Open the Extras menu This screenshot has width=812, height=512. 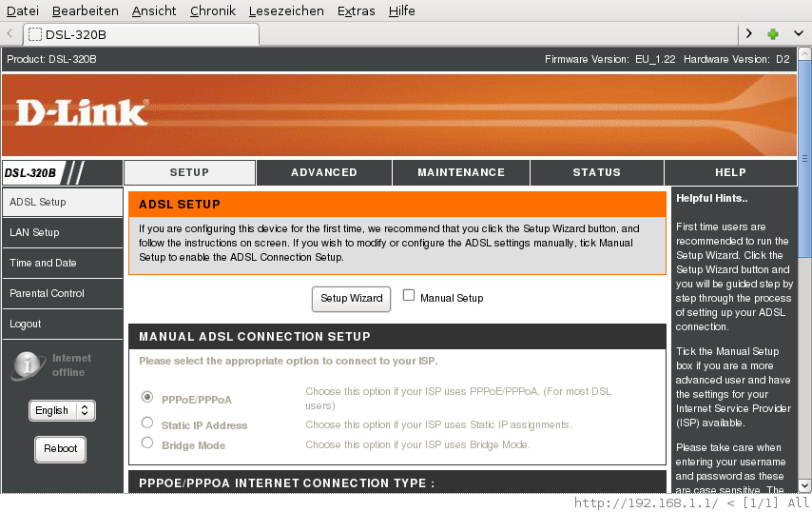(356, 10)
